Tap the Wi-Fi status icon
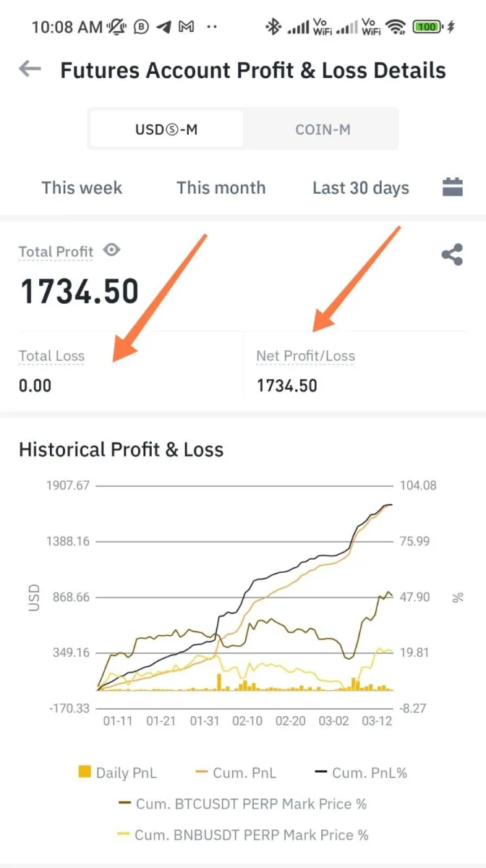Viewport: 486px width, 868px height. (x=396, y=27)
